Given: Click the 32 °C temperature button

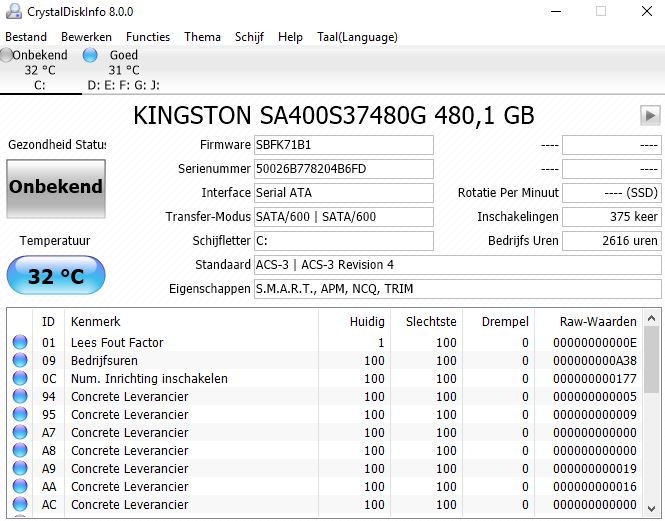Looking at the screenshot, I should [55, 276].
